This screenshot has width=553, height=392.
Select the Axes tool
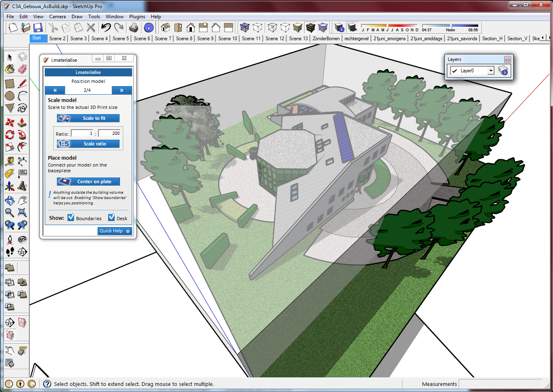click(x=10, y=186)
